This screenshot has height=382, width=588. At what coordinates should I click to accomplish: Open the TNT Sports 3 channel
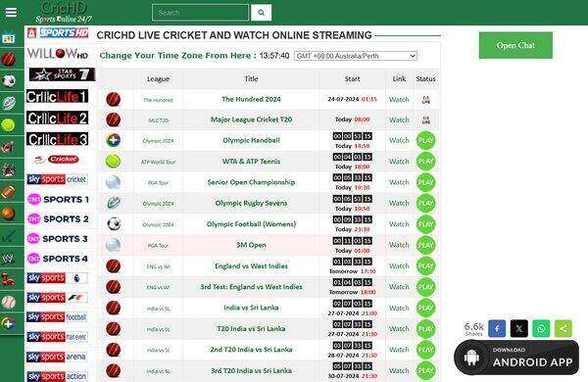tap(58, 239)
